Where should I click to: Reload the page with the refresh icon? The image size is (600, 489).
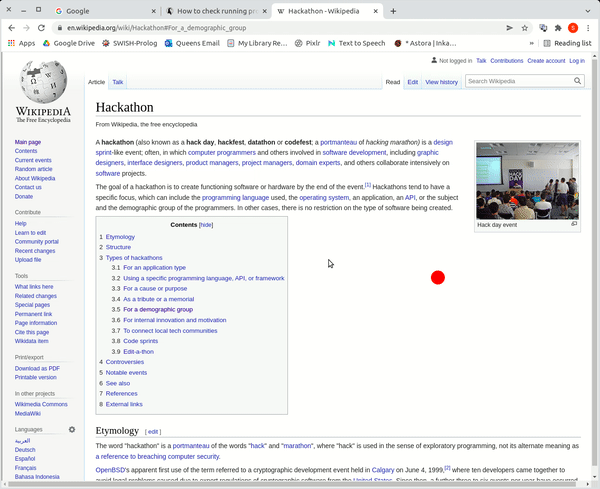click(41, 28)
